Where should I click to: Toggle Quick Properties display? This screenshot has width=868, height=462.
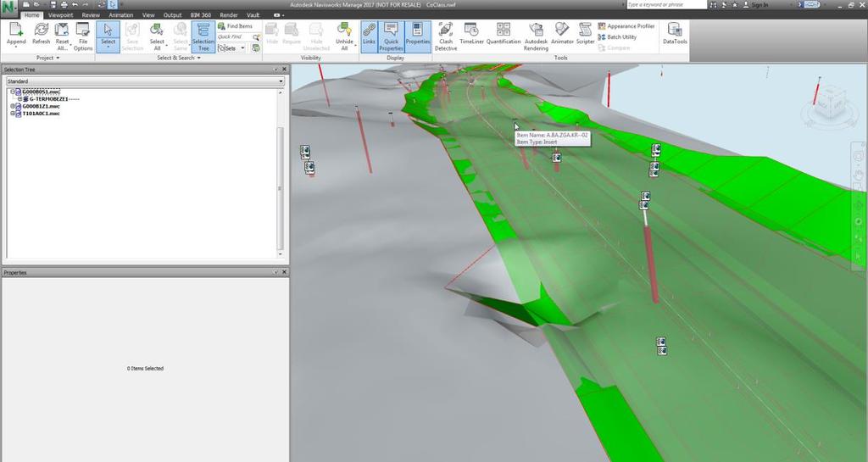click(x=391, y=36)
